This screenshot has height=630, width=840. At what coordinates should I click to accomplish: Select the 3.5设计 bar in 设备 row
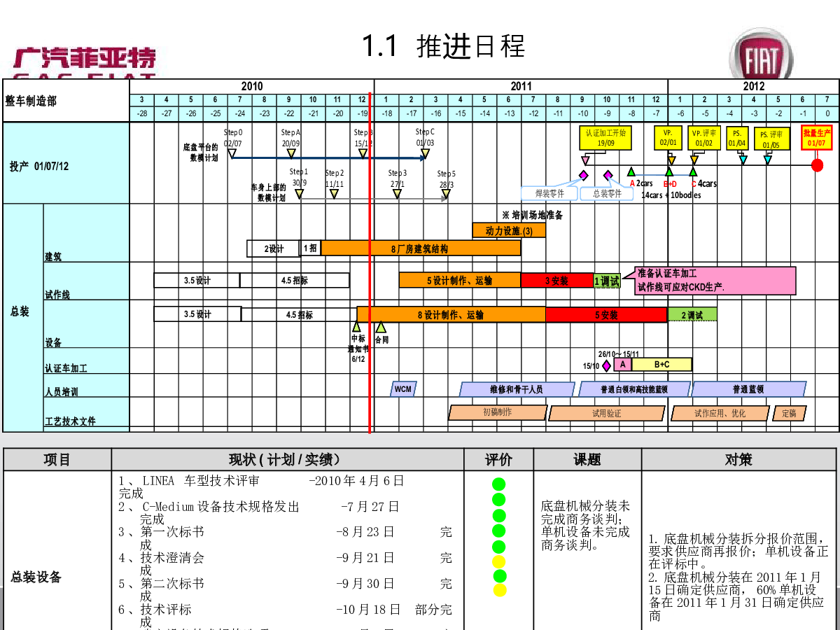198,314
